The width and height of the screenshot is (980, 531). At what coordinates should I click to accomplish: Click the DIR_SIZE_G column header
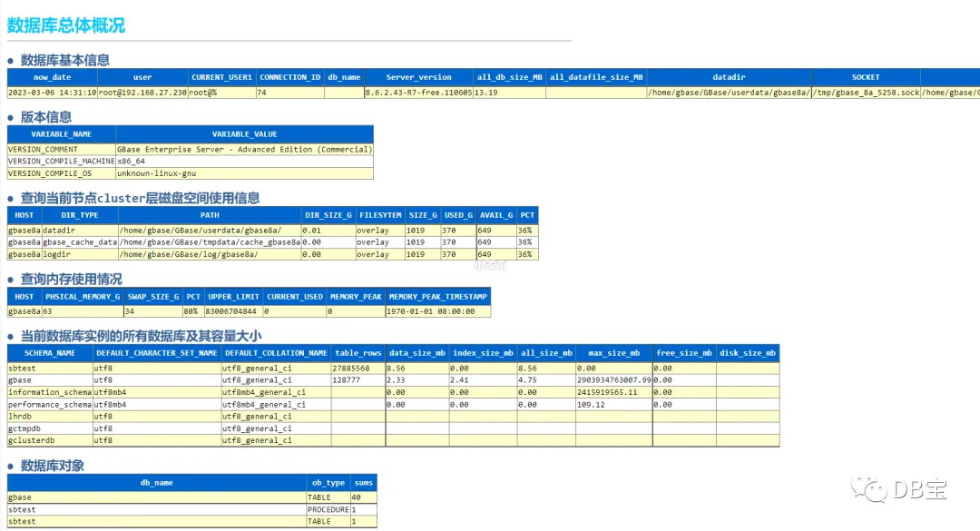coord(328,215)
